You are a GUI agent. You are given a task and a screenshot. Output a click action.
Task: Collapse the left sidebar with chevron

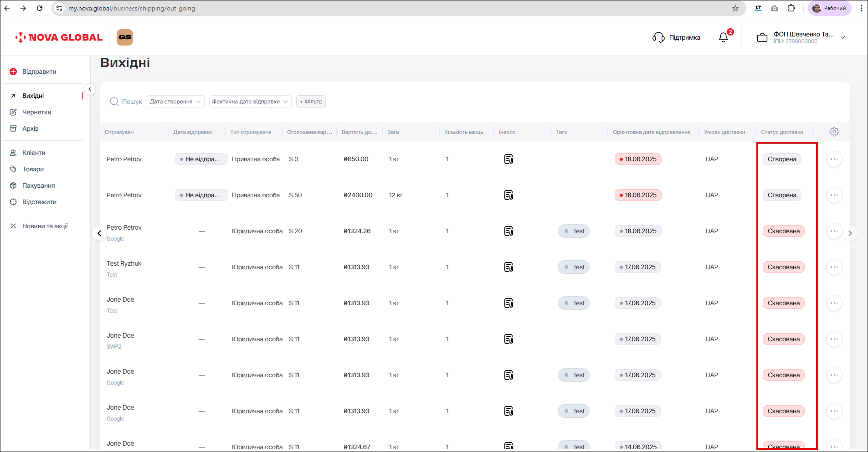click(90, 89)
